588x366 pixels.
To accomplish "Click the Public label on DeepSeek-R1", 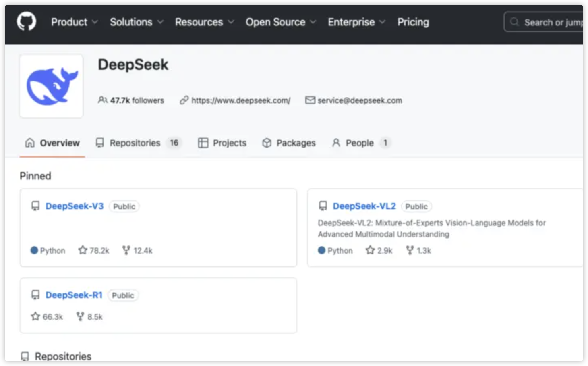I will click(123, 295).
